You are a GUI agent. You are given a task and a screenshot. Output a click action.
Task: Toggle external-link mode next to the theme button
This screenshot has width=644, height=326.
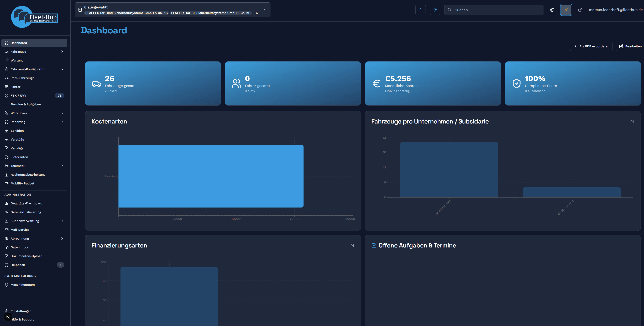click(580, 10)
